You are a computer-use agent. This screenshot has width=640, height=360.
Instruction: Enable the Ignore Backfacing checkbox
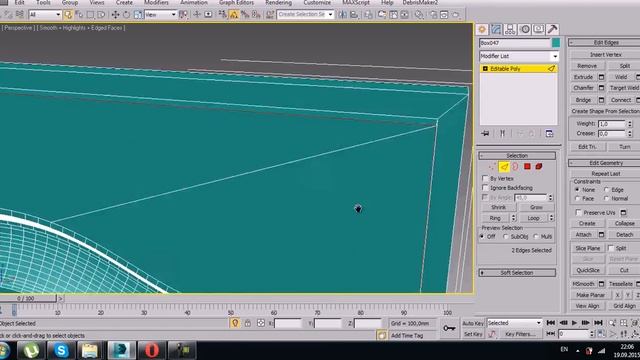(485, 188)
